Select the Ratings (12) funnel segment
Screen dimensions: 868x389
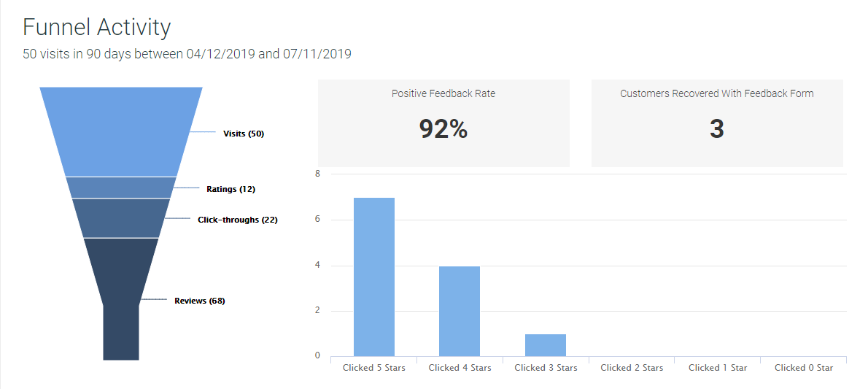120,188
